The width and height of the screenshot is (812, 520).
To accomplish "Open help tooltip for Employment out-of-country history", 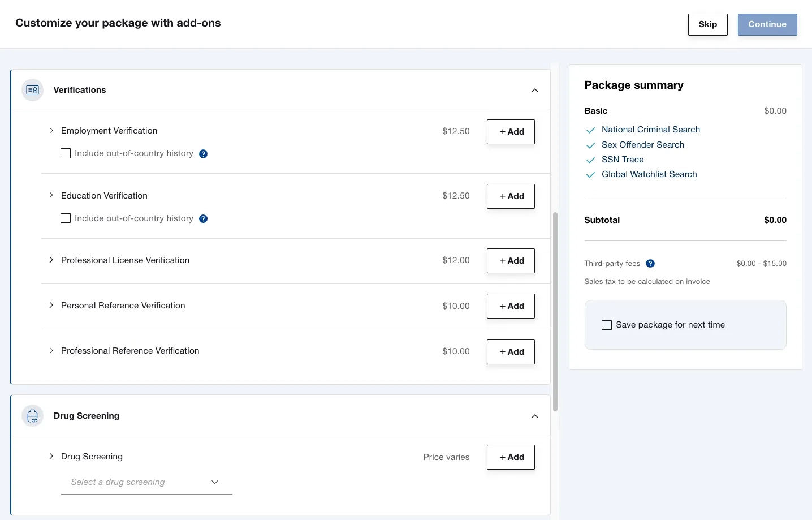I will pyautogui.click(x=204, y=154).
